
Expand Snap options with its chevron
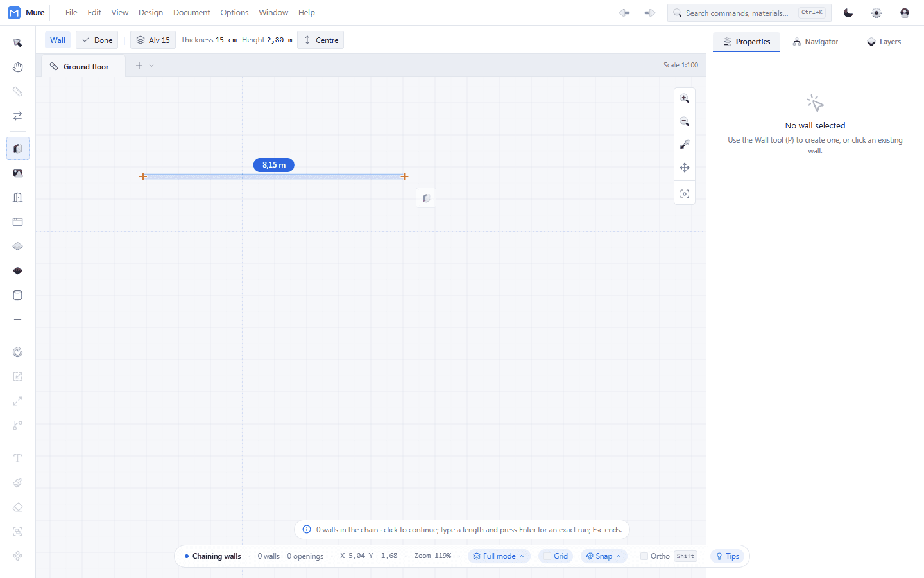619,556
